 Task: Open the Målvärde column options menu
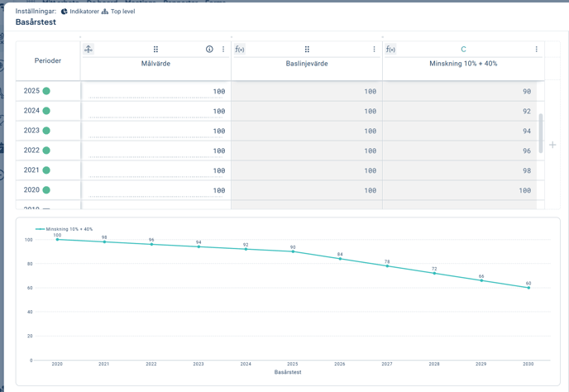[x=223, y=50]
